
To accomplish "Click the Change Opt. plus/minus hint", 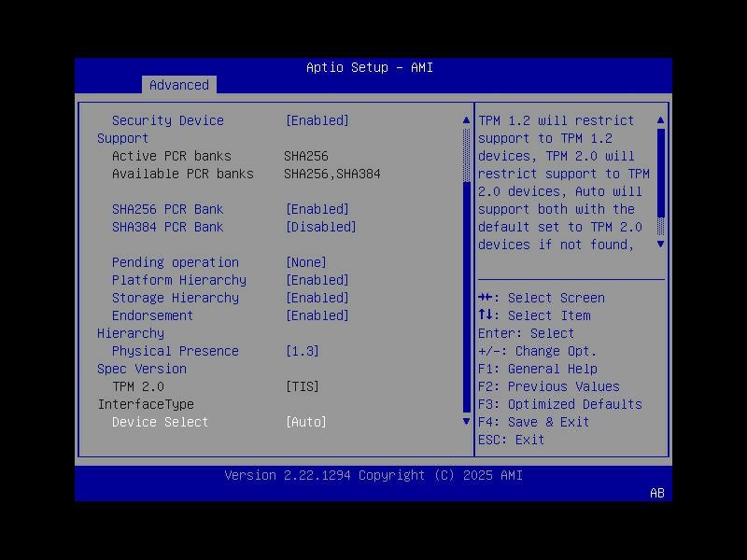I will click(x=539, y=351).
